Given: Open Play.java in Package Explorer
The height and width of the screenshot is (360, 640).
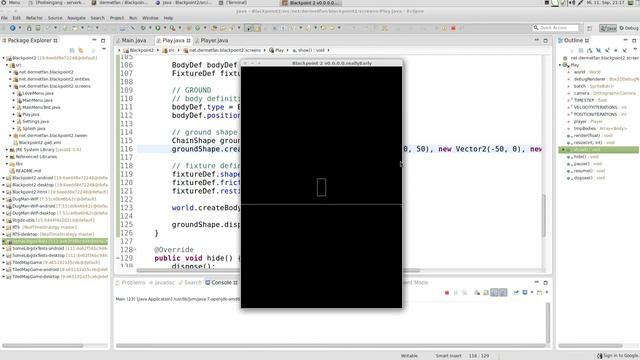Looking at the screenshot, I should (31, 115).
